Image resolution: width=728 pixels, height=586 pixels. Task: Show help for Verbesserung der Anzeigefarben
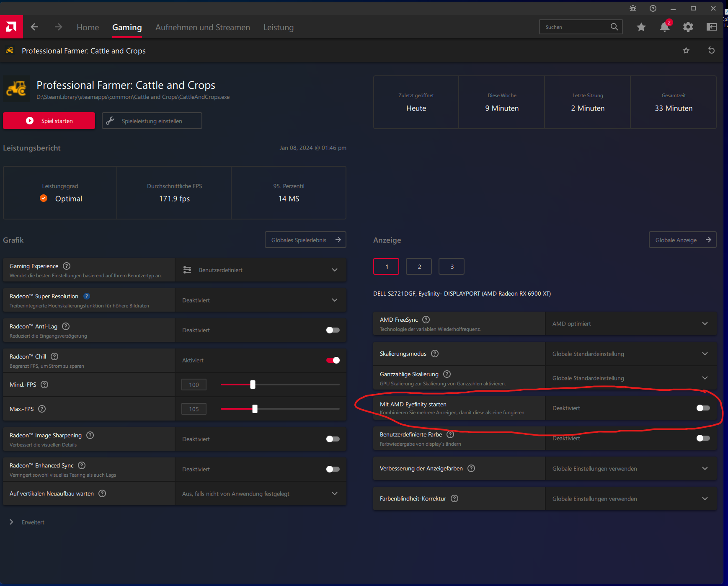(x=471, y=468)
